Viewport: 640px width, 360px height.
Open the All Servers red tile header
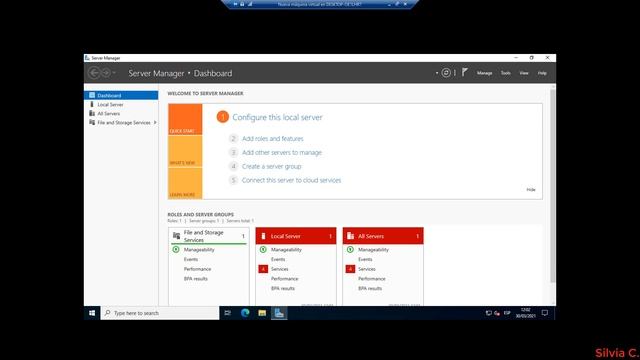tap(383, 236)
